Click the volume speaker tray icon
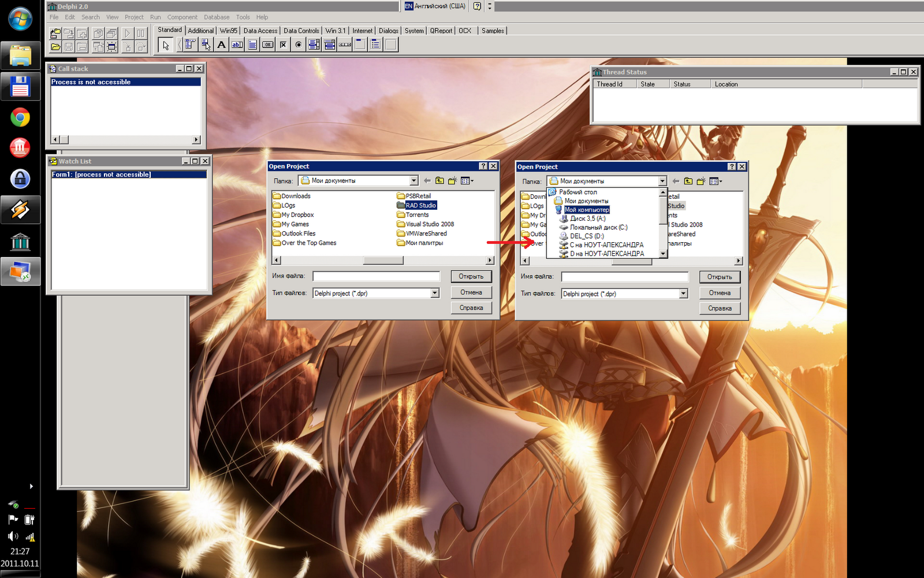924x578 pixels. point(13,536)
